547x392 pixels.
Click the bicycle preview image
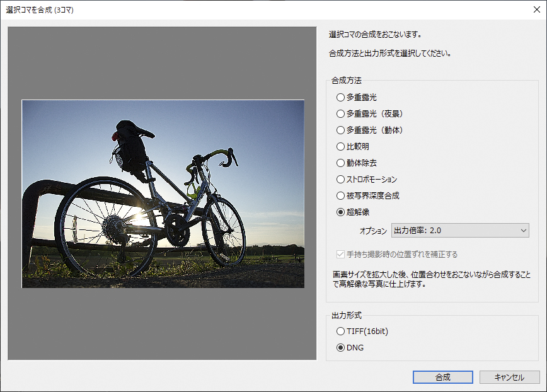(x=163, y=194)
